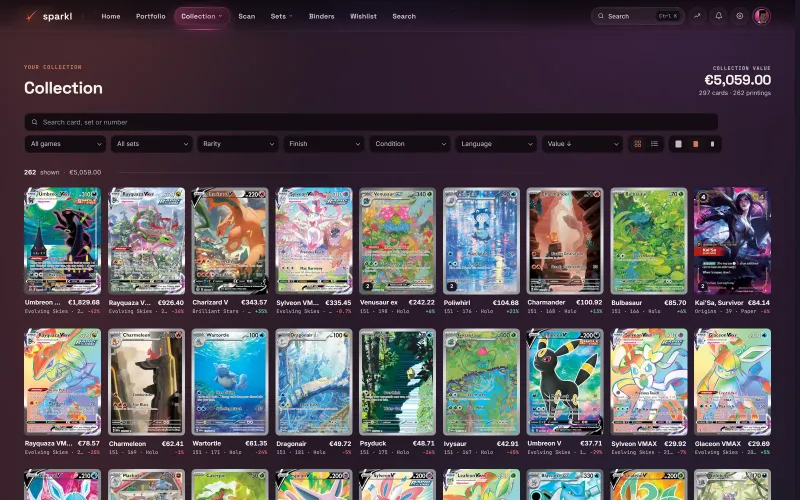Open the Collection nav dropdown

tap(202, 16)
